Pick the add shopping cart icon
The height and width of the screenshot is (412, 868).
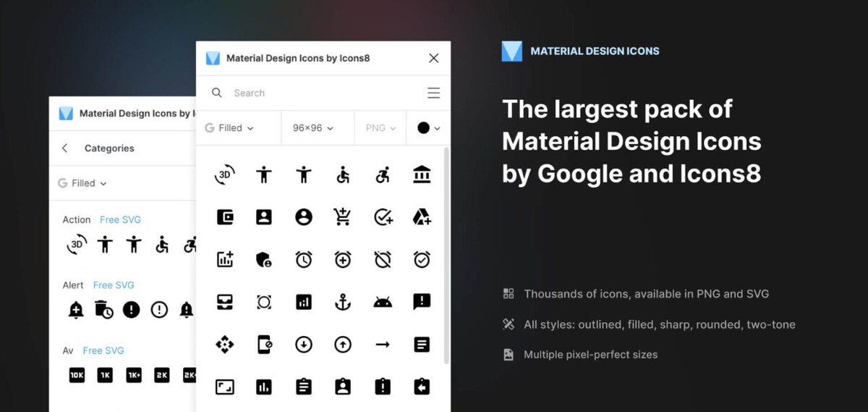(x=343, y=216)
